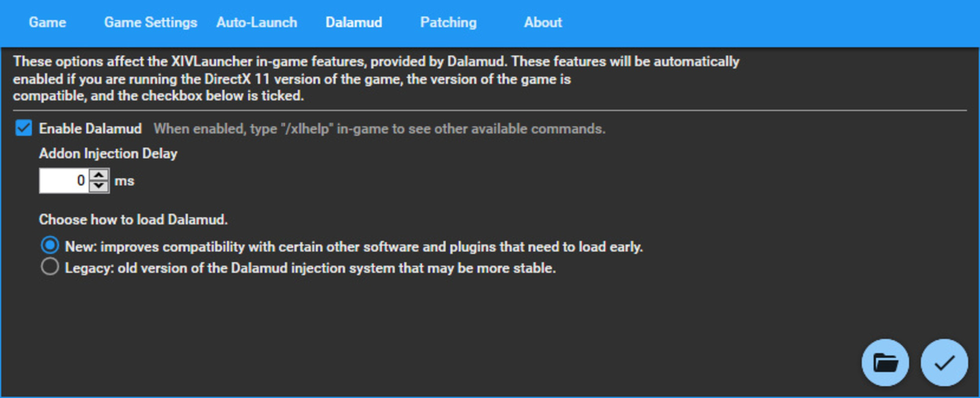
Task: Open the Auto-Launch tab
Action: click(256, 22)
